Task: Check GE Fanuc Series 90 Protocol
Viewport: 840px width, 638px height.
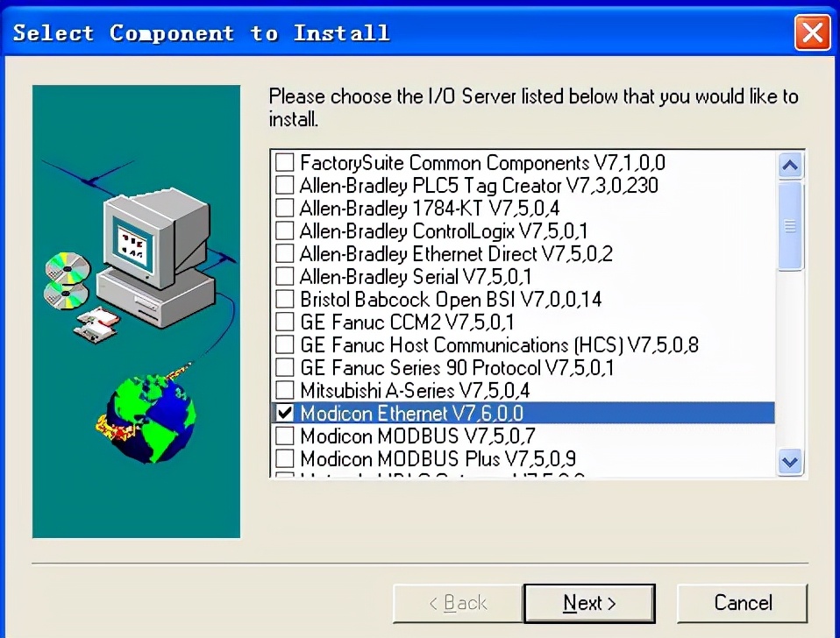Action: (284, 367)
